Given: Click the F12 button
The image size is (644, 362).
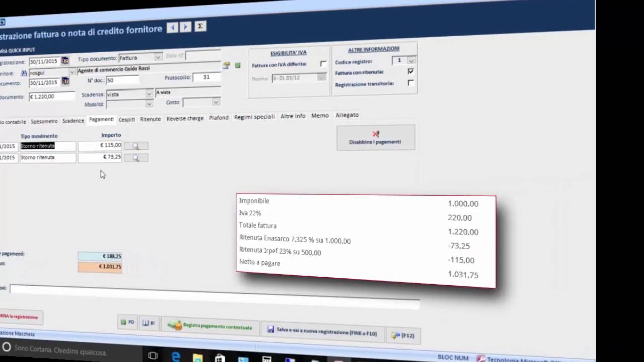Looking at the screenshot, I should (x=403, y=335).
